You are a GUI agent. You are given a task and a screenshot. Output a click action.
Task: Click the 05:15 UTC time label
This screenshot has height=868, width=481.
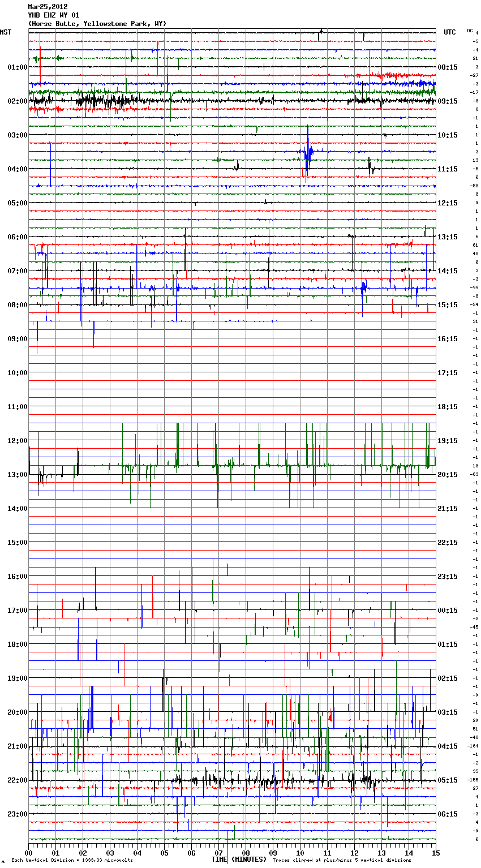[x=448, y=780]
